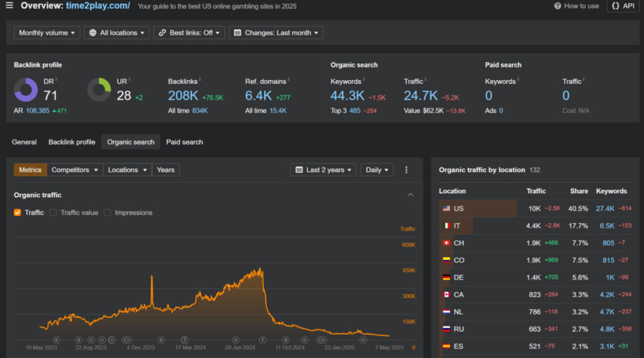
Task: Enable the Impressions checkbox
Action: point(108,213)
